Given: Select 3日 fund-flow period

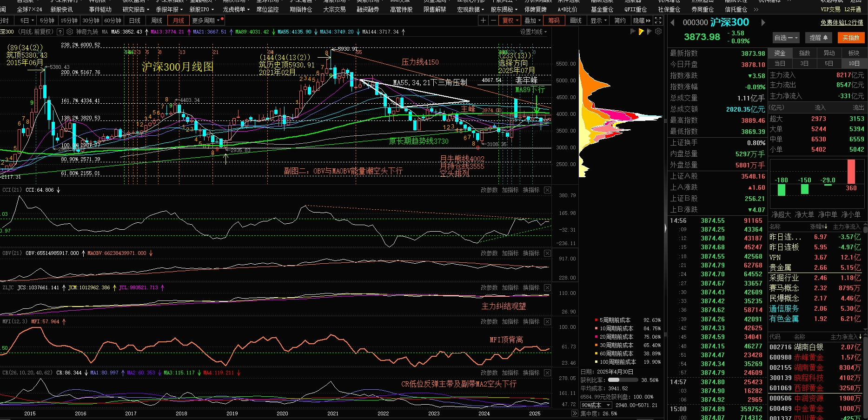Looking at the screenshot, I should click(x=804, y=63).
